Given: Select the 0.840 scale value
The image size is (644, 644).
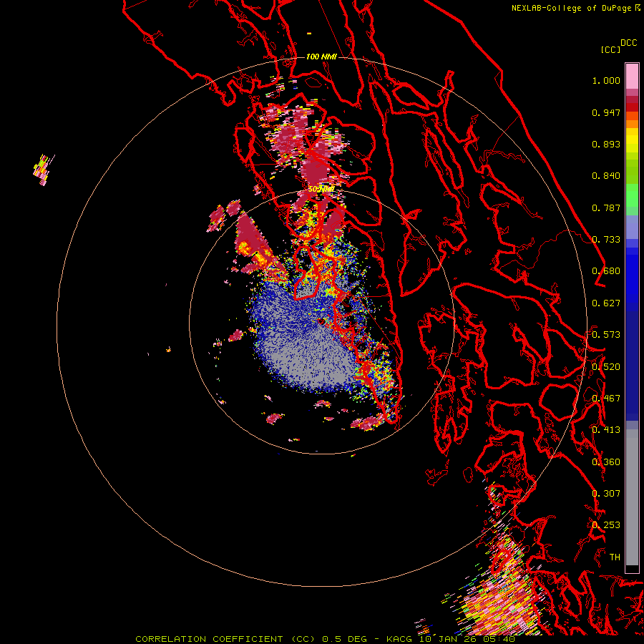Looking at the screenshot, I should (x=606, y=176).
